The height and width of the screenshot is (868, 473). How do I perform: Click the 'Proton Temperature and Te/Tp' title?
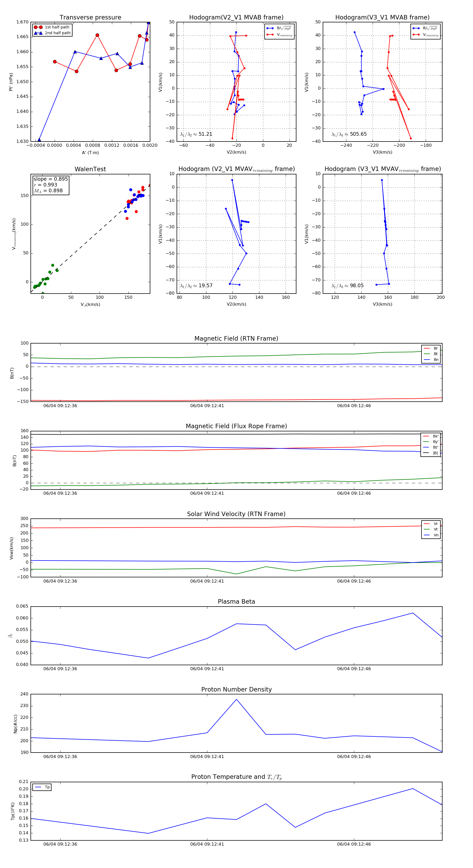coord(236,777)
